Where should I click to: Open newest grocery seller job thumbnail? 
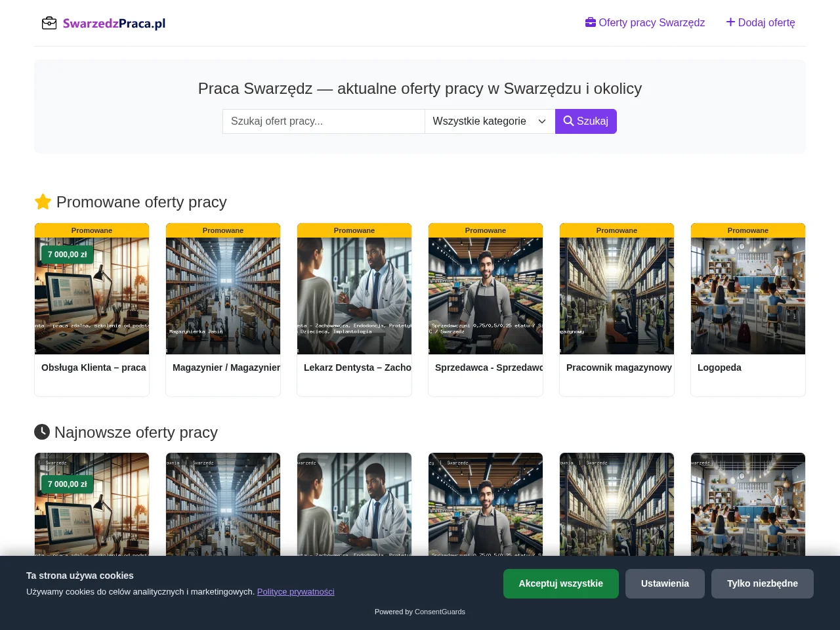[x=486, y=504]
